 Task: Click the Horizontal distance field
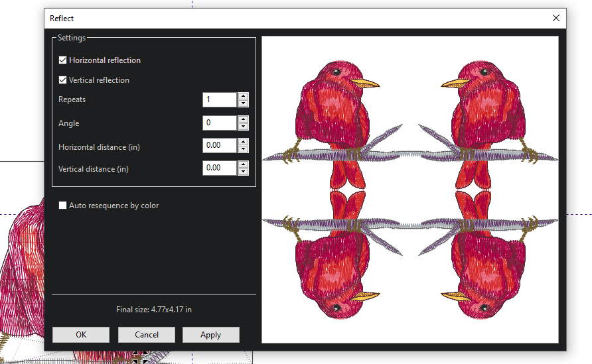pyautogui.click(x=220, y=146)
